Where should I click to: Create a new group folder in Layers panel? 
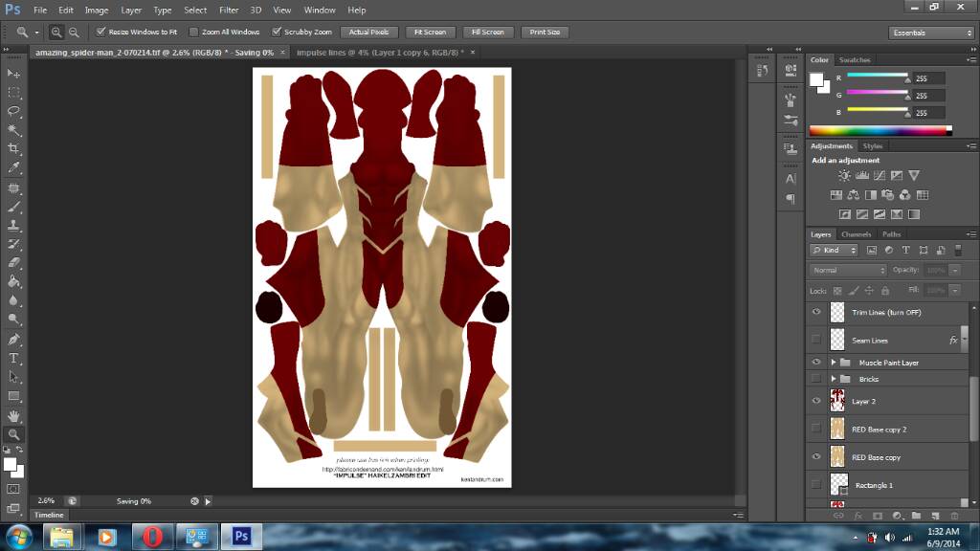(x=916, y=516)
